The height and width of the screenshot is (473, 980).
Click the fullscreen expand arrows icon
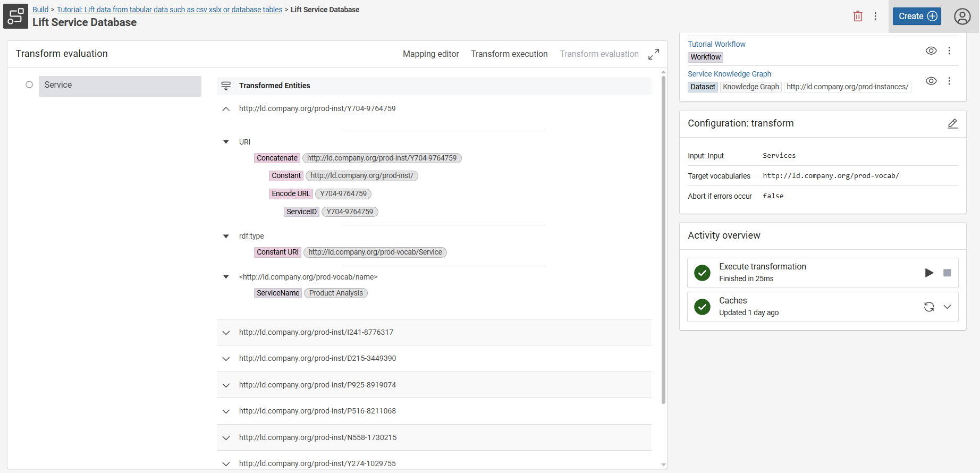point(654,54)
